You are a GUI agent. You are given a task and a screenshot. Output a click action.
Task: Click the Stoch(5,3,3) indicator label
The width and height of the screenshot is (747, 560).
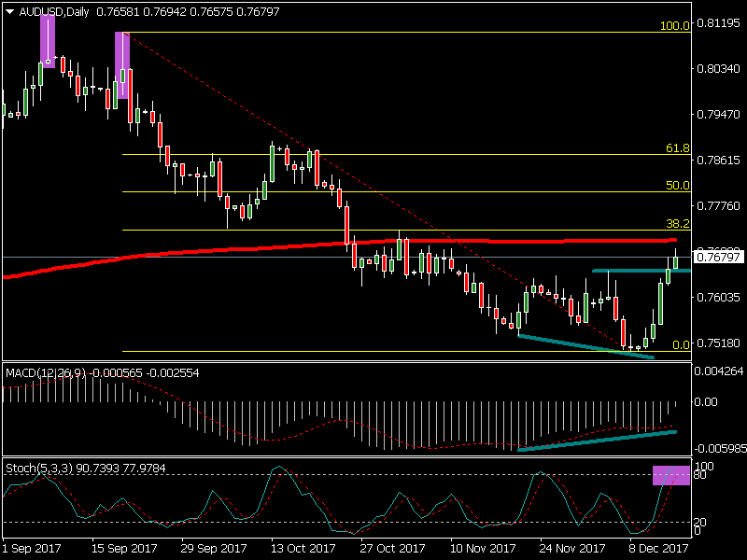pyautogui.click(x=39, y=466)
